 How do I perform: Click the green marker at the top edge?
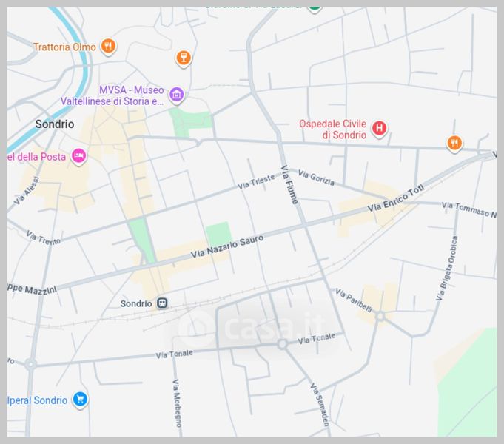315,5
